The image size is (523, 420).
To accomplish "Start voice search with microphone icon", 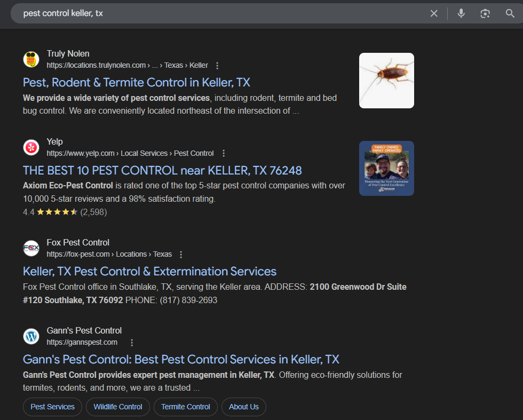I will (x=461, y=13).
